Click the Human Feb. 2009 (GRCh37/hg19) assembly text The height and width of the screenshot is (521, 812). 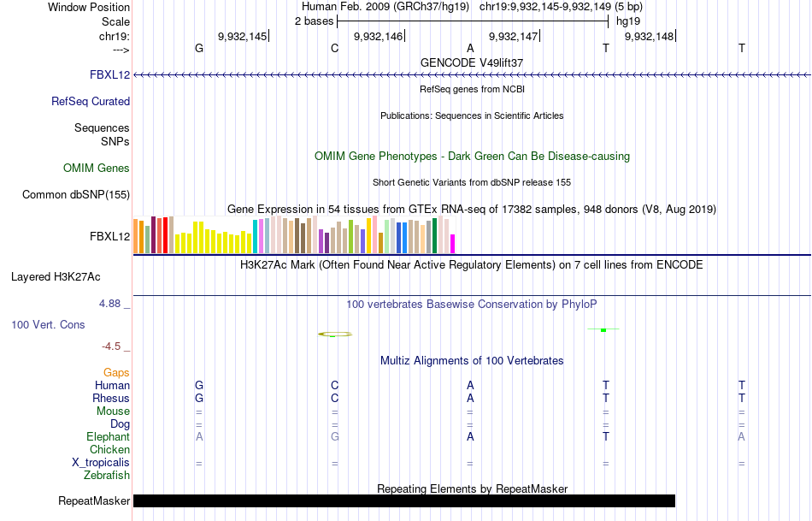[385, 7]
